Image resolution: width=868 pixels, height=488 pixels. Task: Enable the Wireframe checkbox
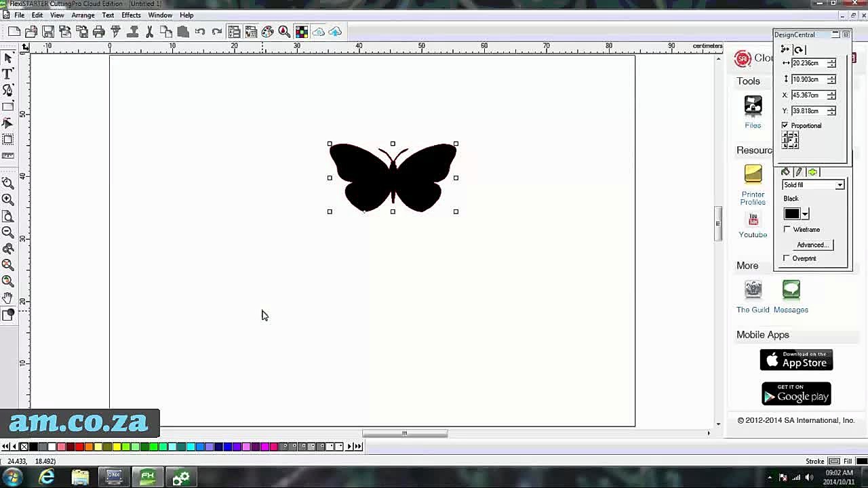pos(787,229)
